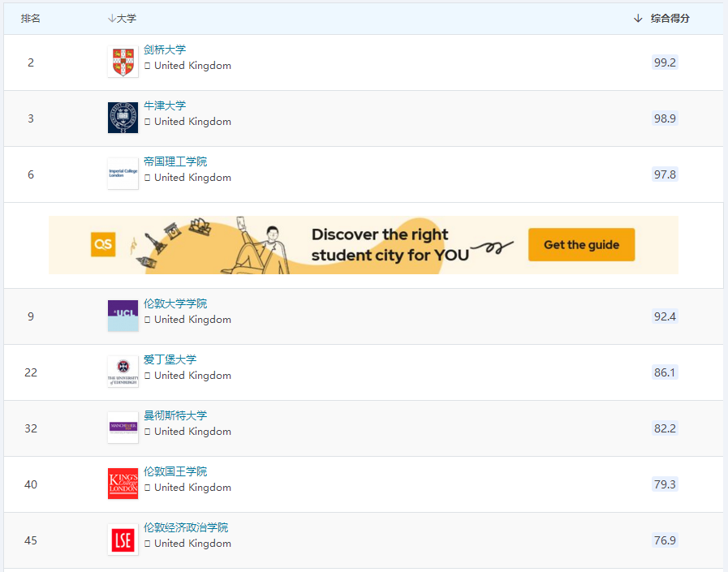728x572 pixels.
Task: Click United Kingdom under 剑桥大学
Action: coord(192,66)
